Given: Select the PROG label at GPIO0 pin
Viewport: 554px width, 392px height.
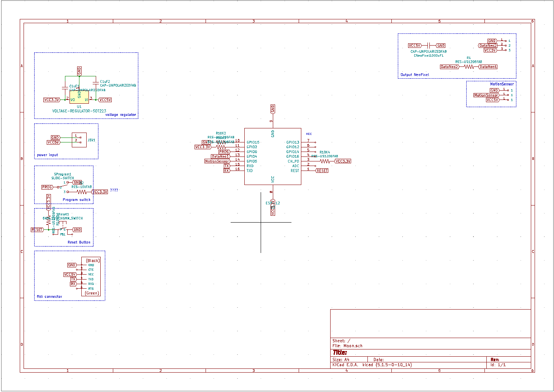Looking at the screenshot, I should click(224, 152).
